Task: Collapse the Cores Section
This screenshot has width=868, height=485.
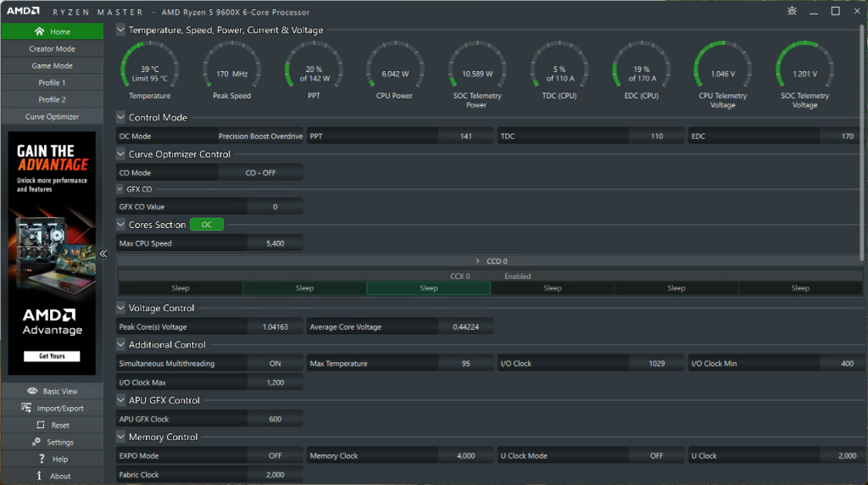Action: coord(120,224)
